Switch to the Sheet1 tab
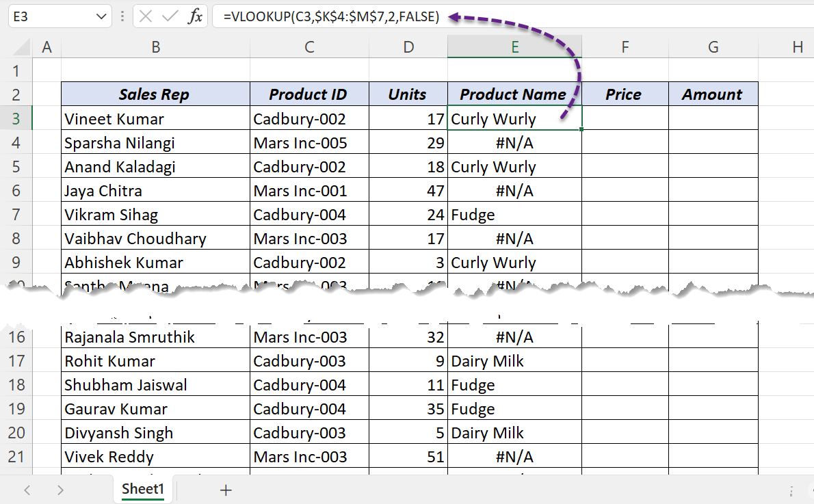814x504 pixels. click(142, 488)
